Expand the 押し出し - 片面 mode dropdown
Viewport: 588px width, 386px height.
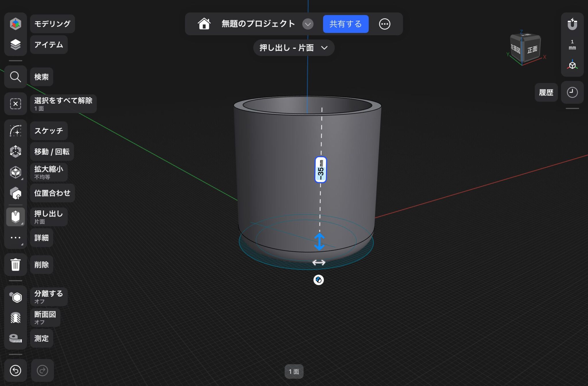pos(324,48)
